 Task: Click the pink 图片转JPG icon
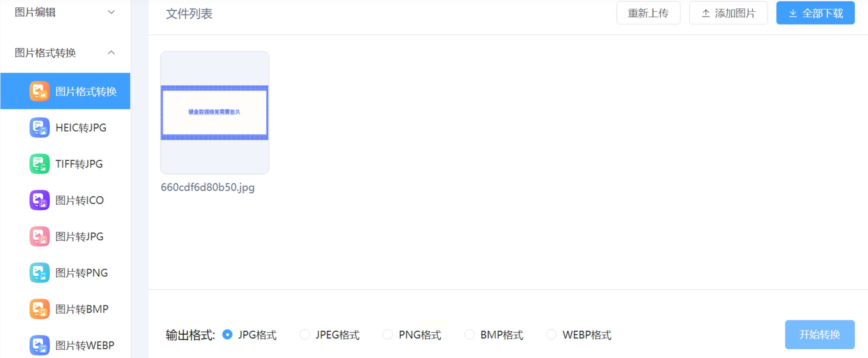coord(39,236)
